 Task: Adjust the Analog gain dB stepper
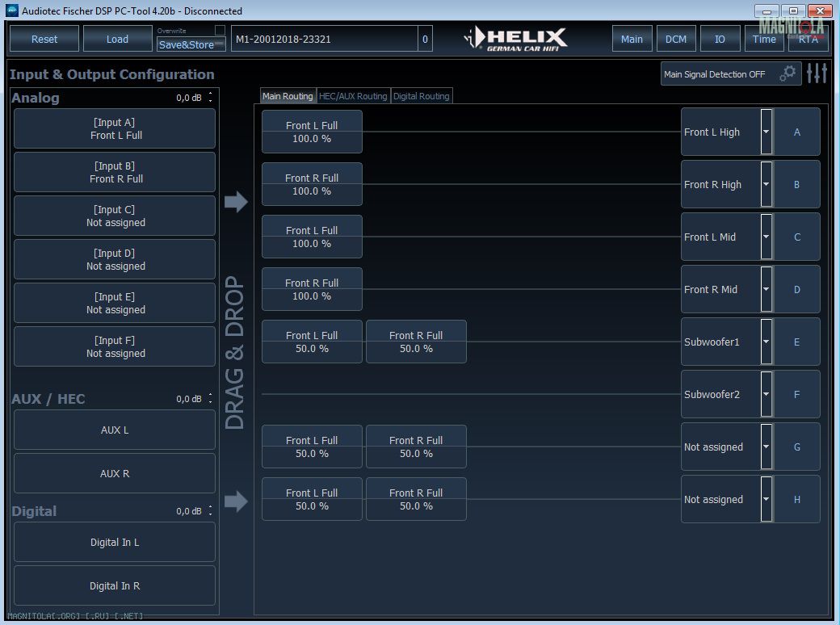pyautogui.click(x=211, y=98)
